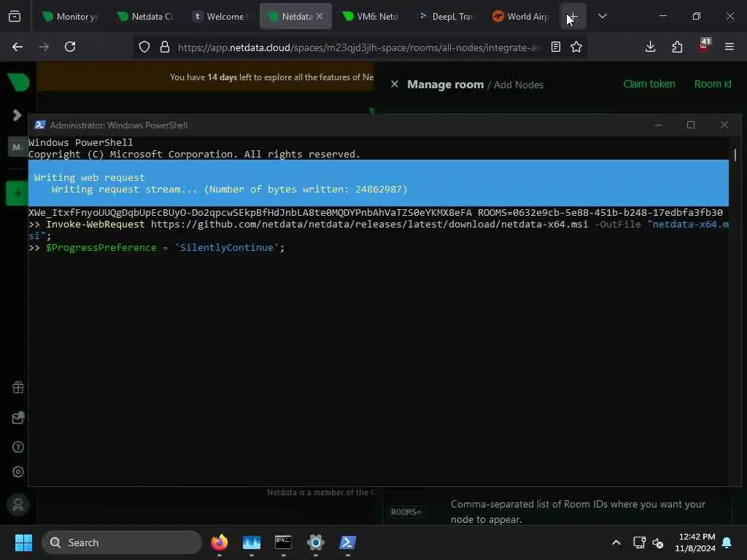Click the browser URL address bar
The image size is (747, 560).
pyautogui.click(x=359, y=47)
